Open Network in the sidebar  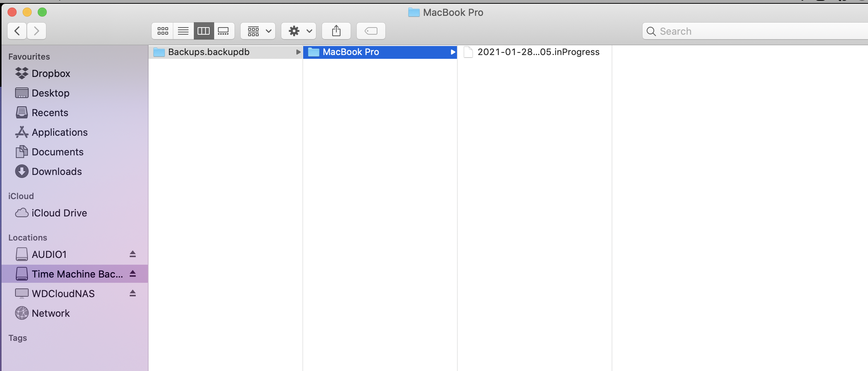pos(75,313)
